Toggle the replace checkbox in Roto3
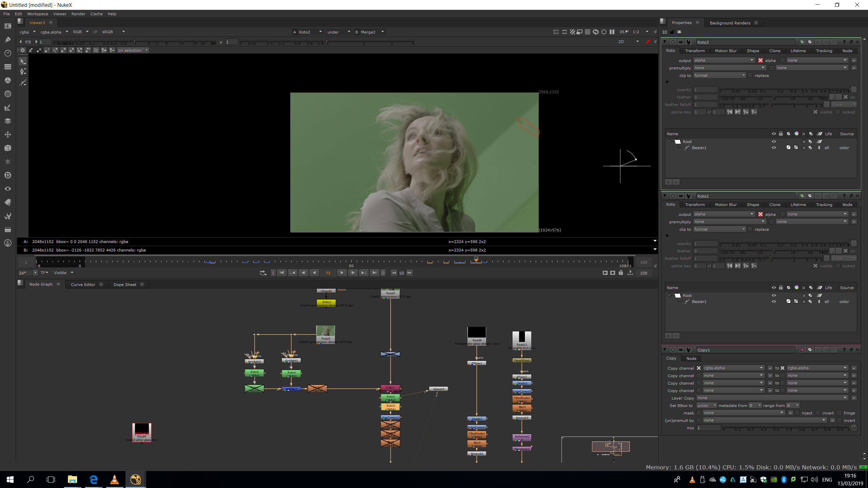Screen dimensions: 868x488 (x=750, y=76)
